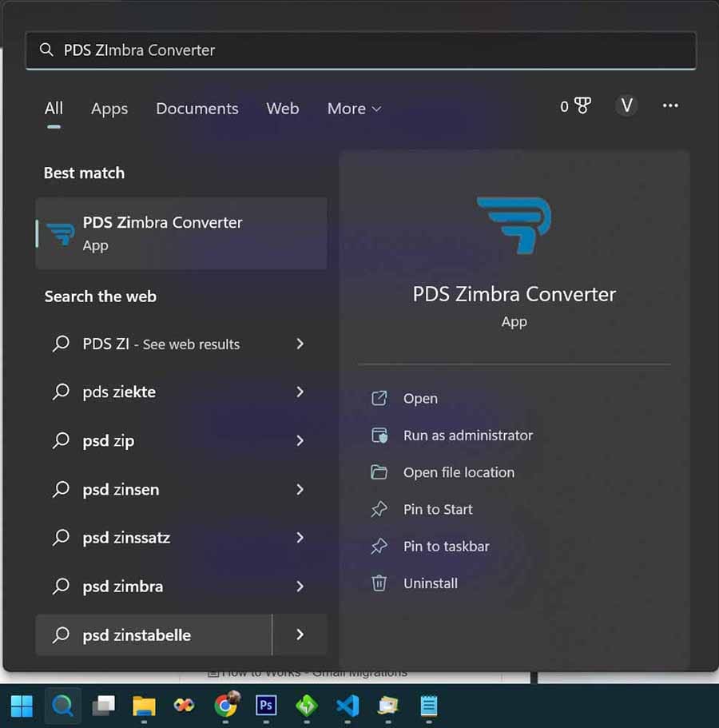This screenshot has height=728, width=719.
Task: Choose Run as administrator
Action: [x=468, y=436]
